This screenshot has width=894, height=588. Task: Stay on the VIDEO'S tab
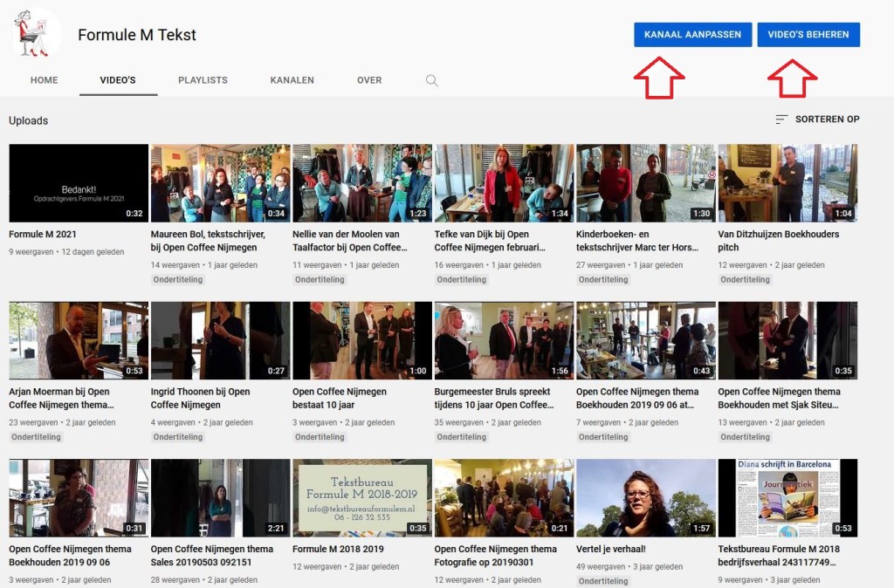118,79
